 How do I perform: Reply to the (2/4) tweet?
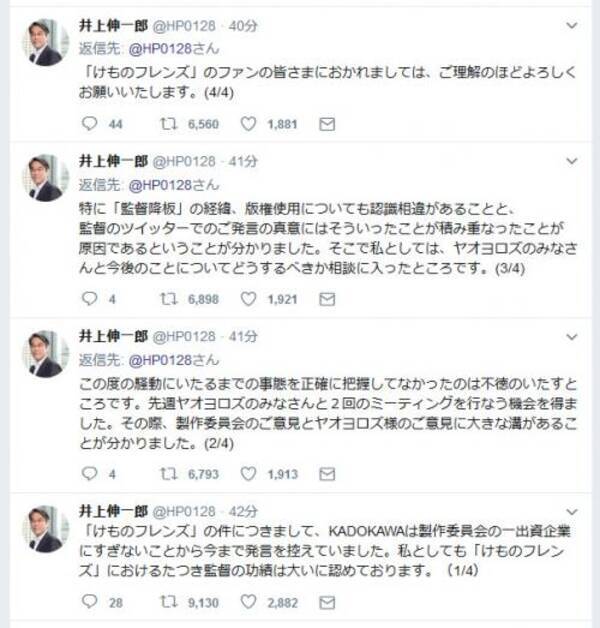pos(89,473)
